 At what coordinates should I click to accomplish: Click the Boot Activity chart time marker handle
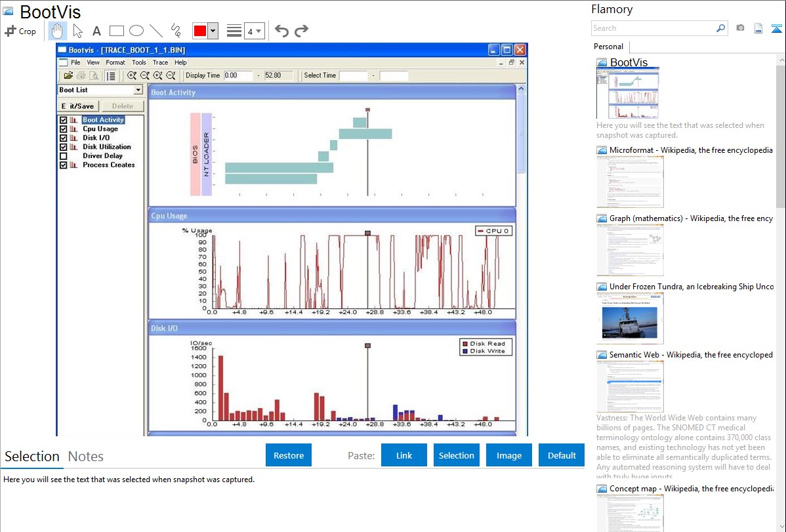pyautogui.click(x=367, y=110)
